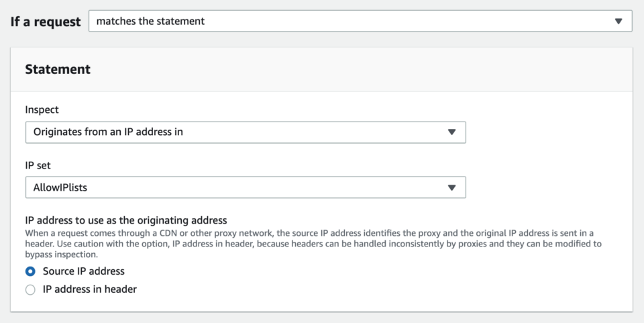This screenshot has width=644, height=323.
Task: Click the 'Originates from an IP address in' text
Action: tap(108, 132)
